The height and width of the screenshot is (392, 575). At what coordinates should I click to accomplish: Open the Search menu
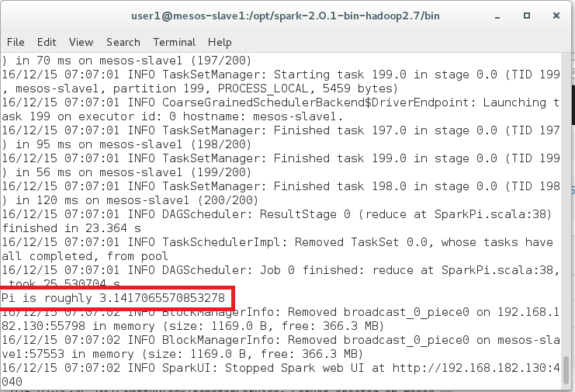coord(123,42)
